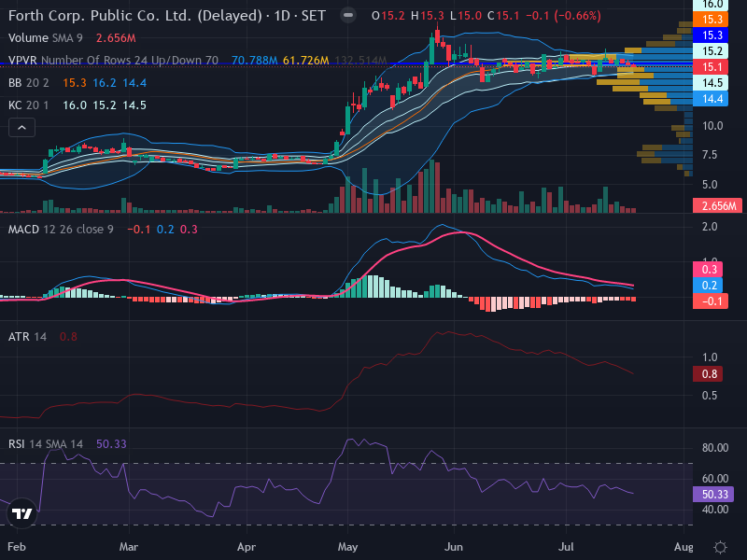
Task: Click the 50.33 RSI value axis label
Action: (713, 495)
